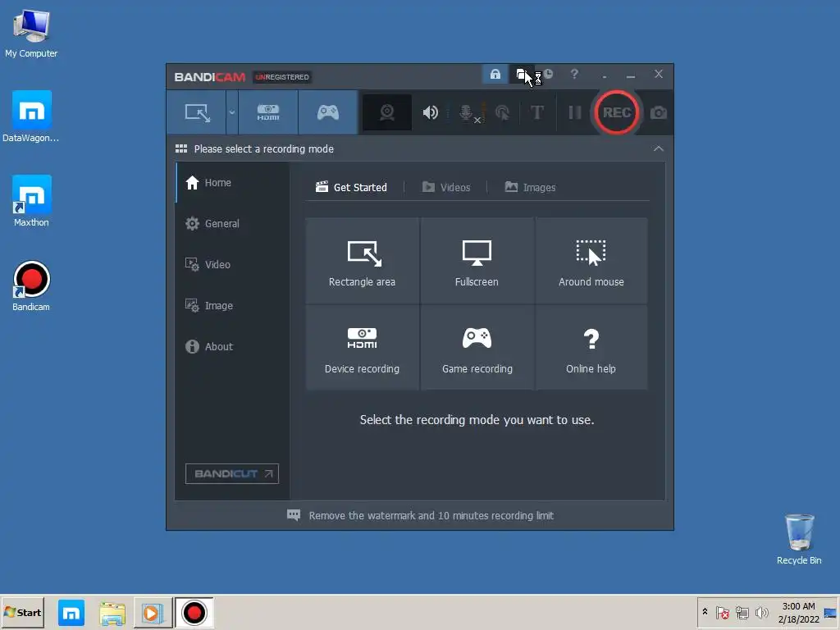Viewport: 840px width, 630px height.
Task: Click the BANDICAM logo in title bar
Action: (x=209, y=77)
